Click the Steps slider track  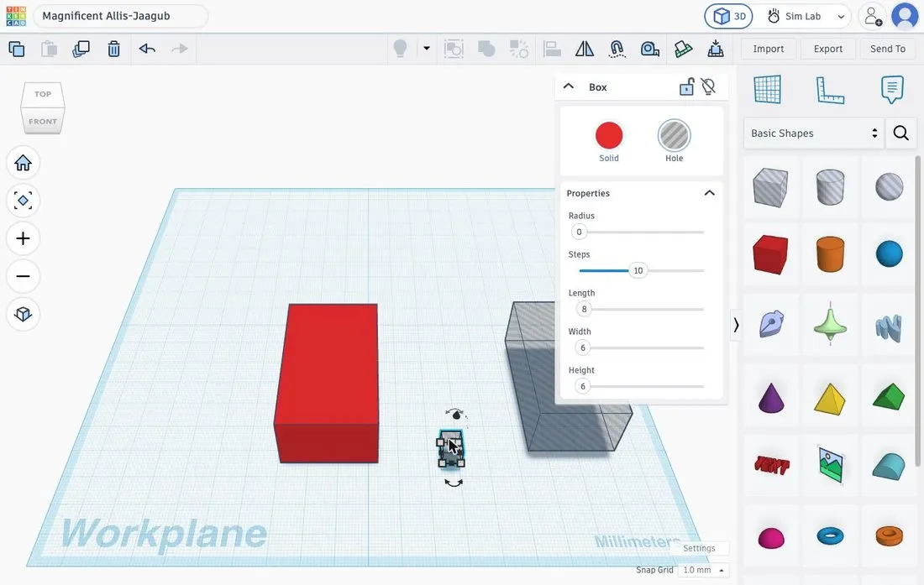click(642, 271)
